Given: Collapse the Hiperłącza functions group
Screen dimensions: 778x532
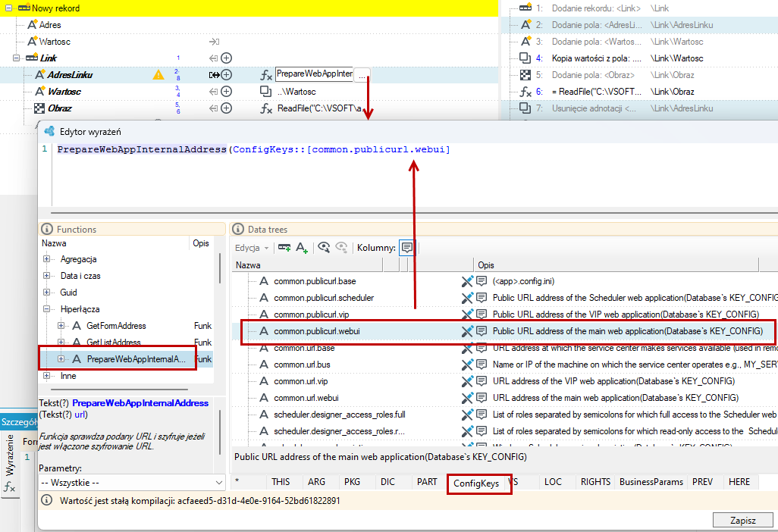Looking at the screenshot, I should pos(47,309).
